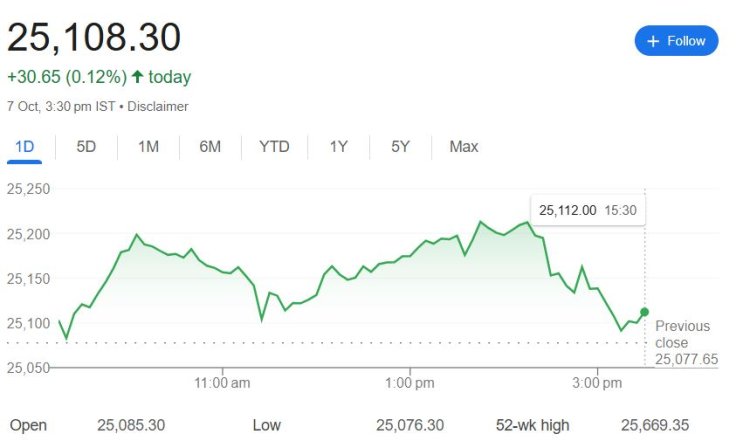Viewport: 750px width, 441px height.
Task: Click the plus icon in the Follow button
Action: click(653, 41)
